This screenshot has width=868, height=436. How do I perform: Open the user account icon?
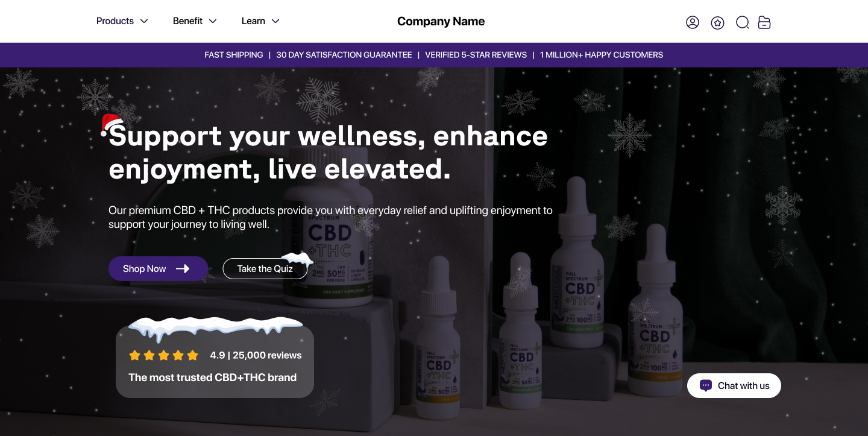coord(693,22)
